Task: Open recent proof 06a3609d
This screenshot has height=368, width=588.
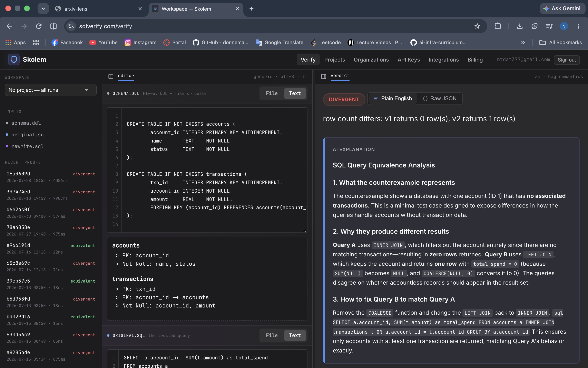Action: coord(51,177)
